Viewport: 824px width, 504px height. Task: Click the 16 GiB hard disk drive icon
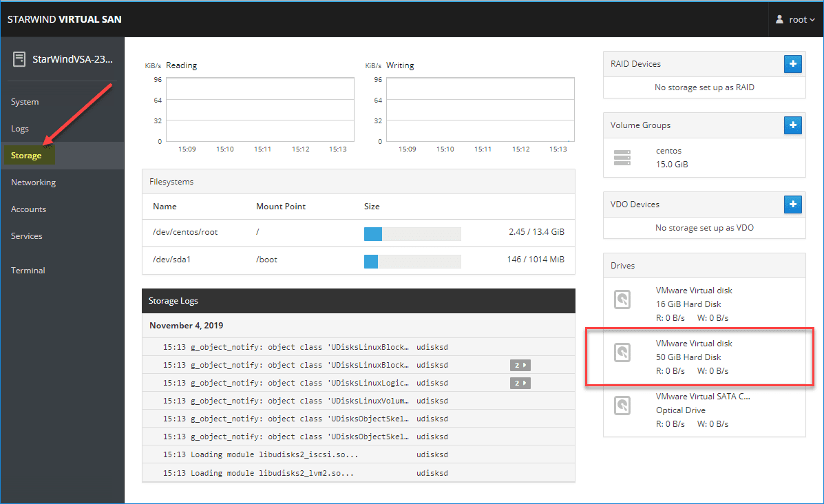coord(622,300)
